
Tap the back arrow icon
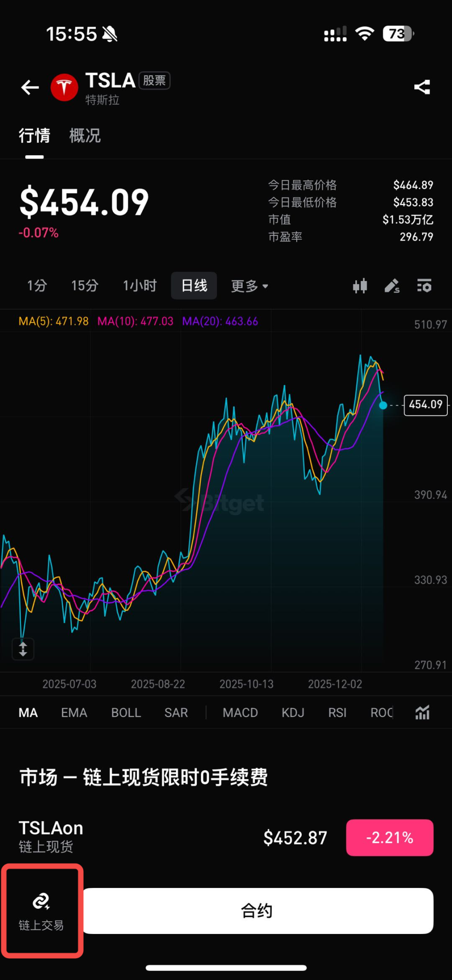pos(30,87)
